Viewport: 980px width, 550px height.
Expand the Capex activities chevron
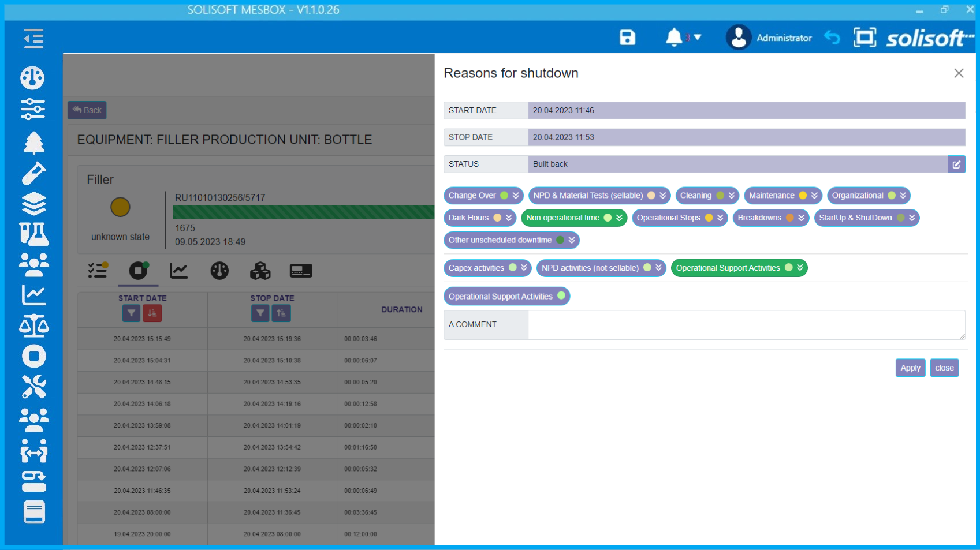[x=524, y=268]
